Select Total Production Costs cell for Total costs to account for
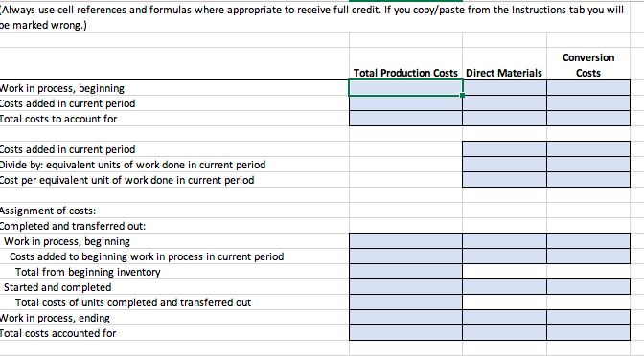 405,119
